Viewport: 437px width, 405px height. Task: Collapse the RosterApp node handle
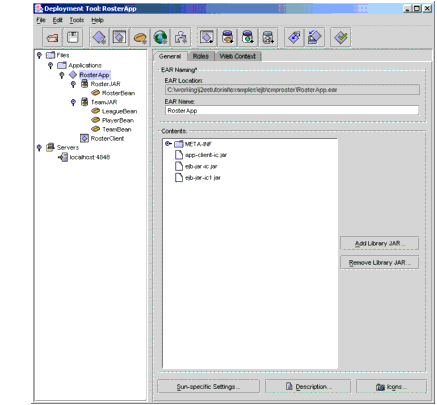pos(62,75)
